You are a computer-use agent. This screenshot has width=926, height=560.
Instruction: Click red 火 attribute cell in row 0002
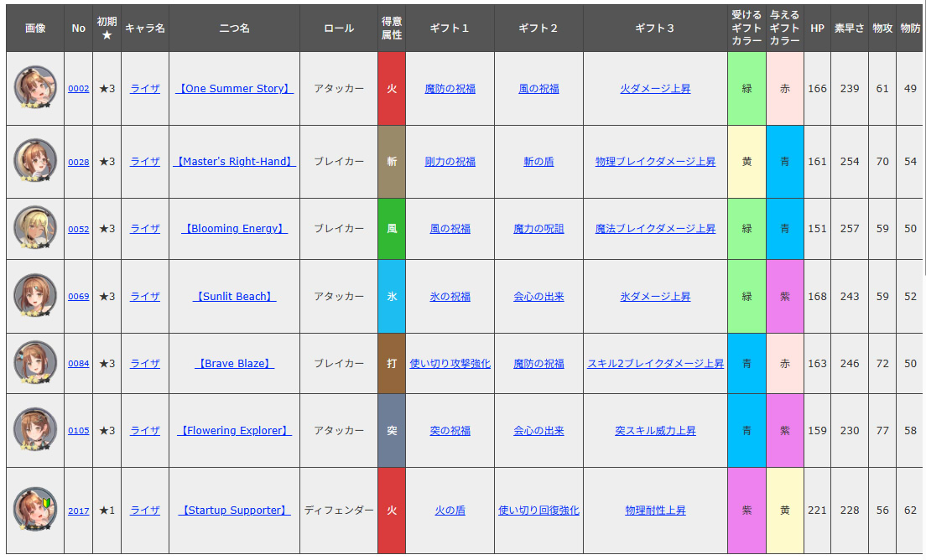point(392,89)
